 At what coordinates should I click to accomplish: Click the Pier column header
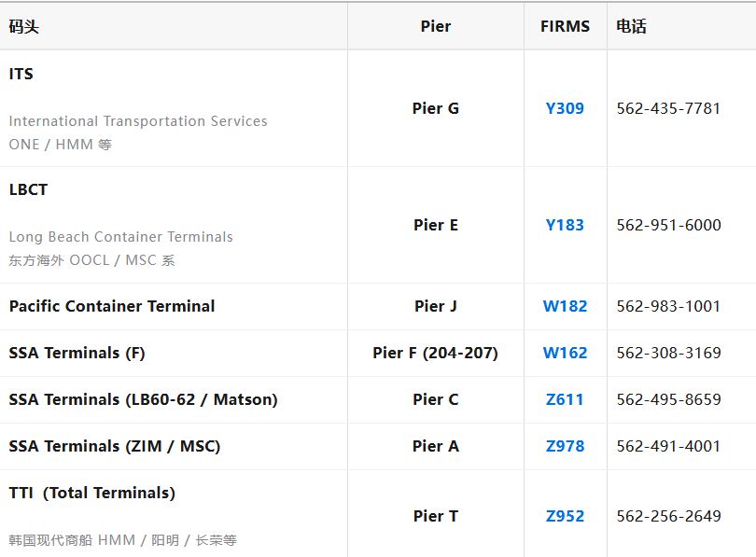coord(436,26)
